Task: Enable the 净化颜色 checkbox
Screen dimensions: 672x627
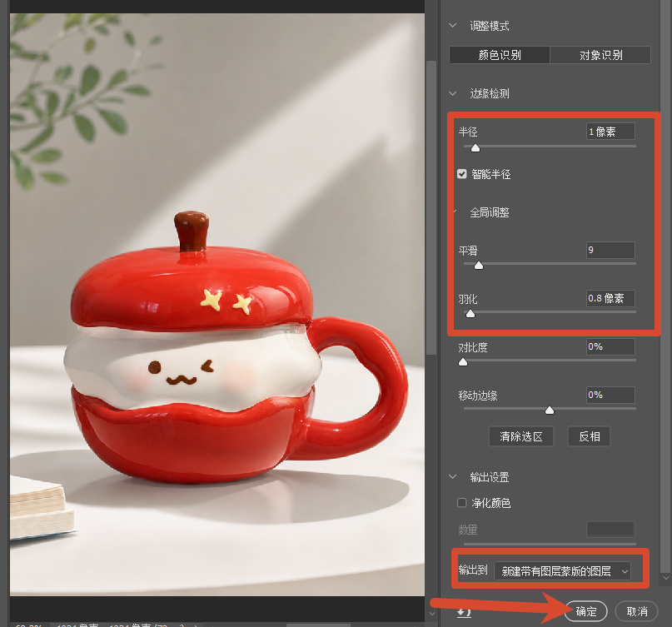Action: 461,503
